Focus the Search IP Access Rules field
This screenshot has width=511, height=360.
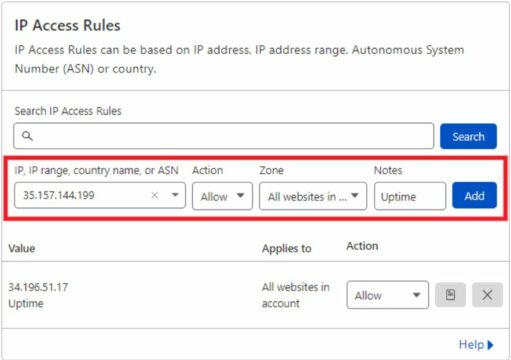[x=224, y=136]
